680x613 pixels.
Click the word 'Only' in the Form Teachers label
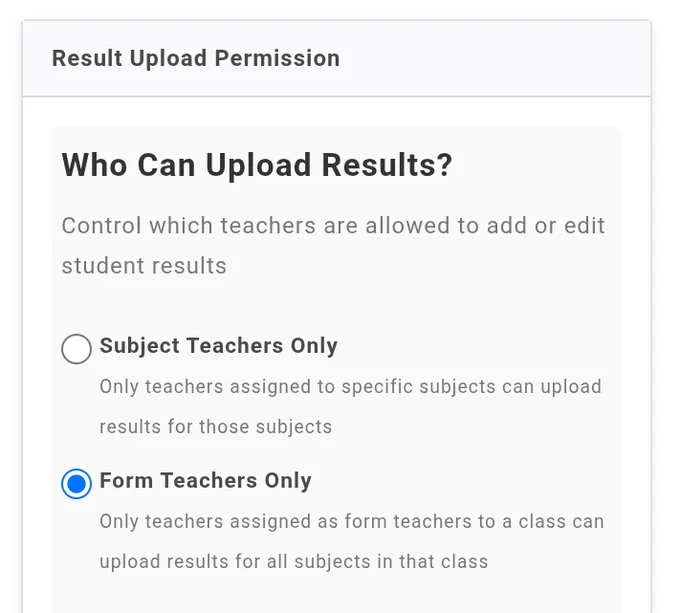coord(288,481)
